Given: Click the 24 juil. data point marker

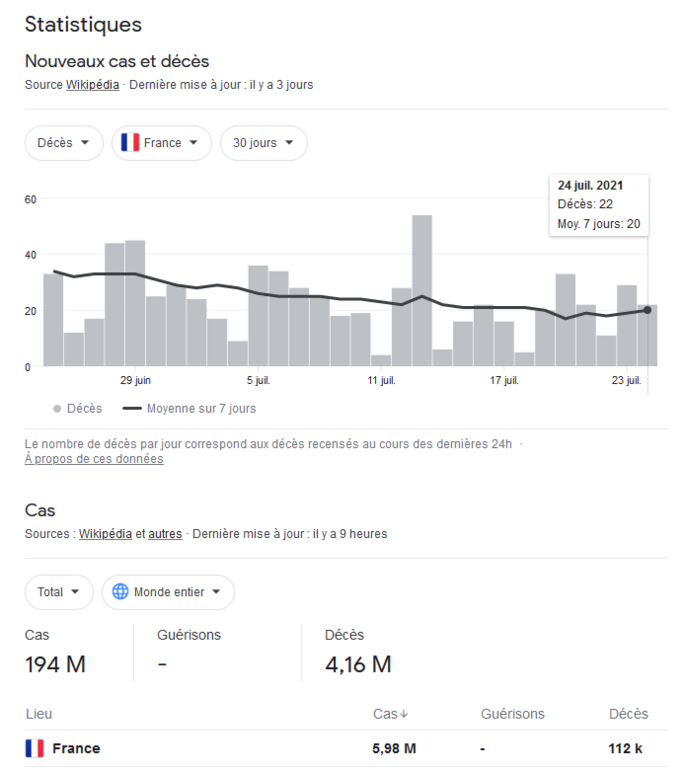Looking at the screenshot, I should coord(648,310).
